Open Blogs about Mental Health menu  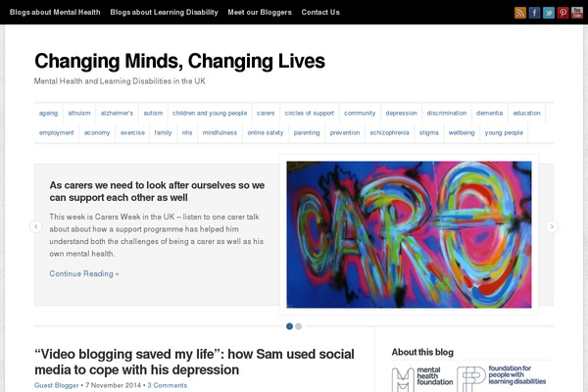[55, 13]
